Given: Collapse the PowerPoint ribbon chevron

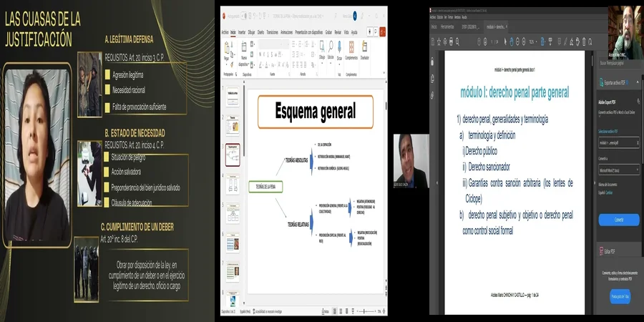Looking at the screenshot, I should [384, 72].
